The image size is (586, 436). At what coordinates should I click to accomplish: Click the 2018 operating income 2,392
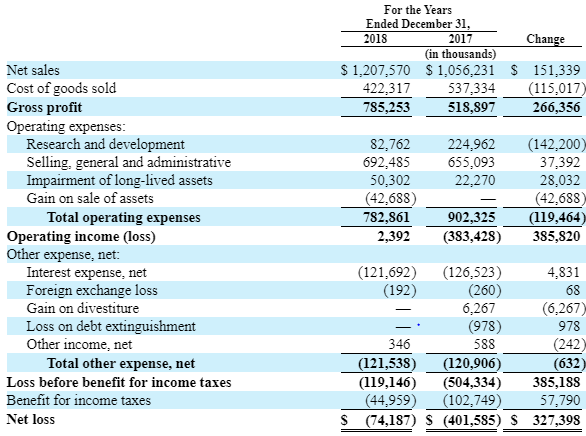(394, 236)
